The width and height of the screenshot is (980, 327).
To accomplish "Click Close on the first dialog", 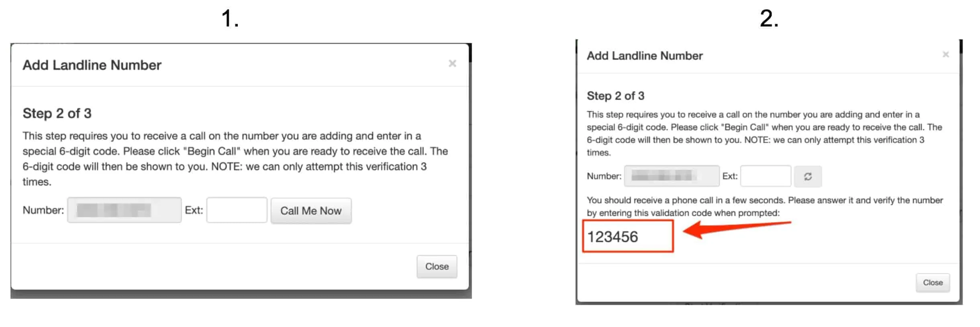I will (437, 266).
